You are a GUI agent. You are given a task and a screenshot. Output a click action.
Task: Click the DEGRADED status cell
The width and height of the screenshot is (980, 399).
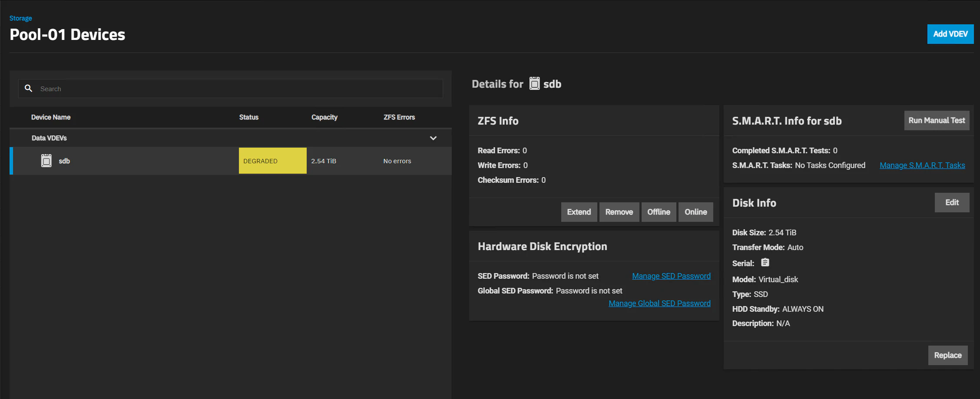click(x=273, y=161)
